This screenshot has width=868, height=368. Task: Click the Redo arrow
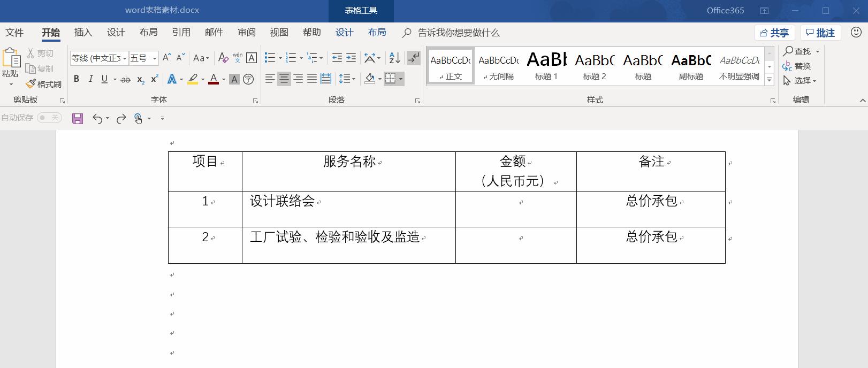(121, 118)
